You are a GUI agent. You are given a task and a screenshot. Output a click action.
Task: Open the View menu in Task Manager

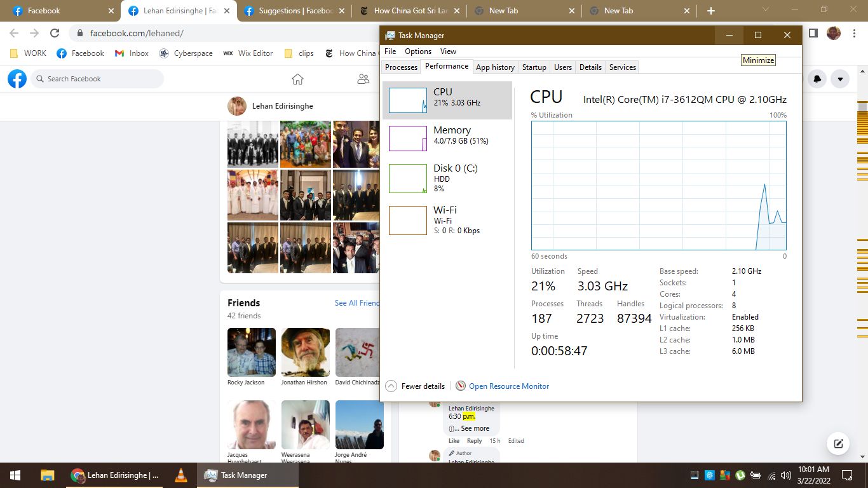click(448, 51)
